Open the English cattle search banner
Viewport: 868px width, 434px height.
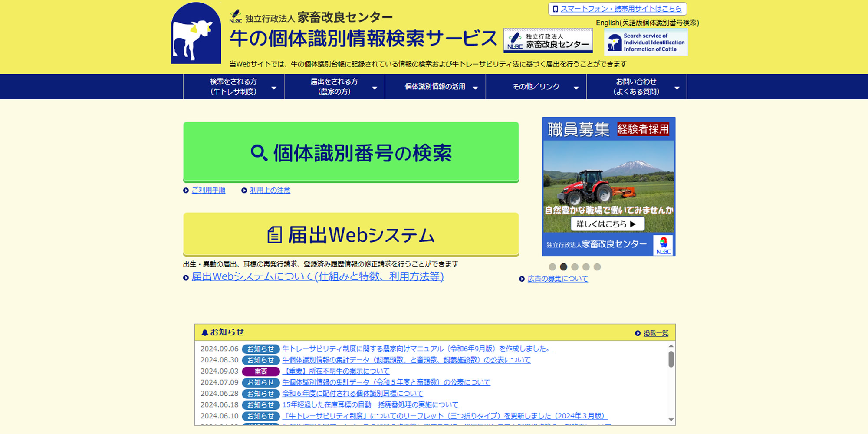(x=646, y=43)
